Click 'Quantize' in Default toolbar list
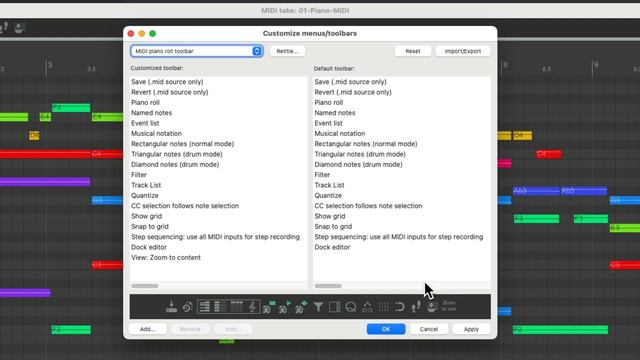 pos(328,196)
